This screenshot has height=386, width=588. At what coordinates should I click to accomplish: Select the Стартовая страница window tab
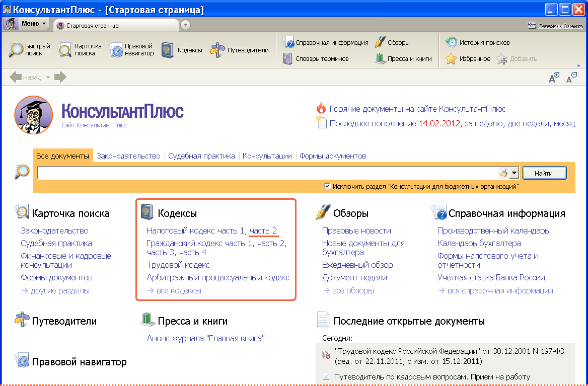(116, 26)
